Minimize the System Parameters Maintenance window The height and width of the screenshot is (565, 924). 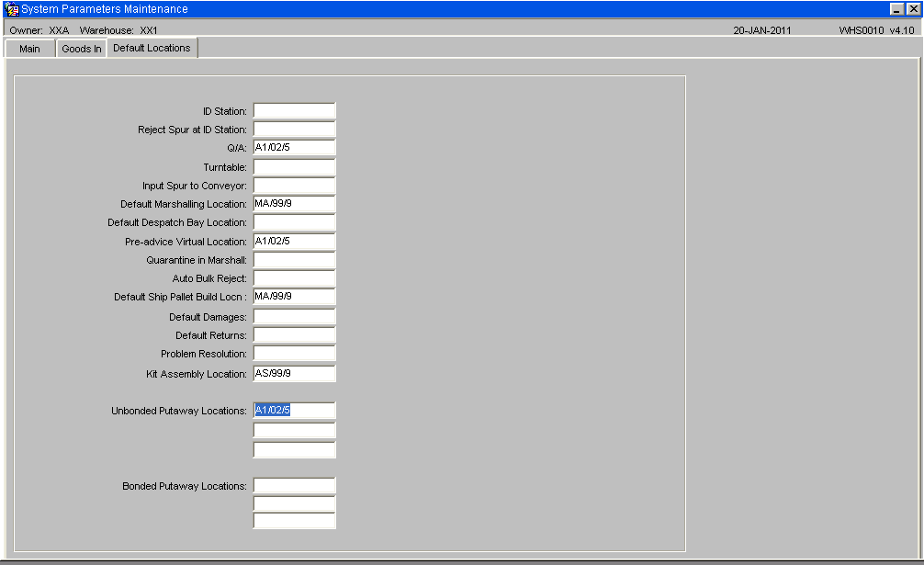pyautogui.click(x=896, y=9)
